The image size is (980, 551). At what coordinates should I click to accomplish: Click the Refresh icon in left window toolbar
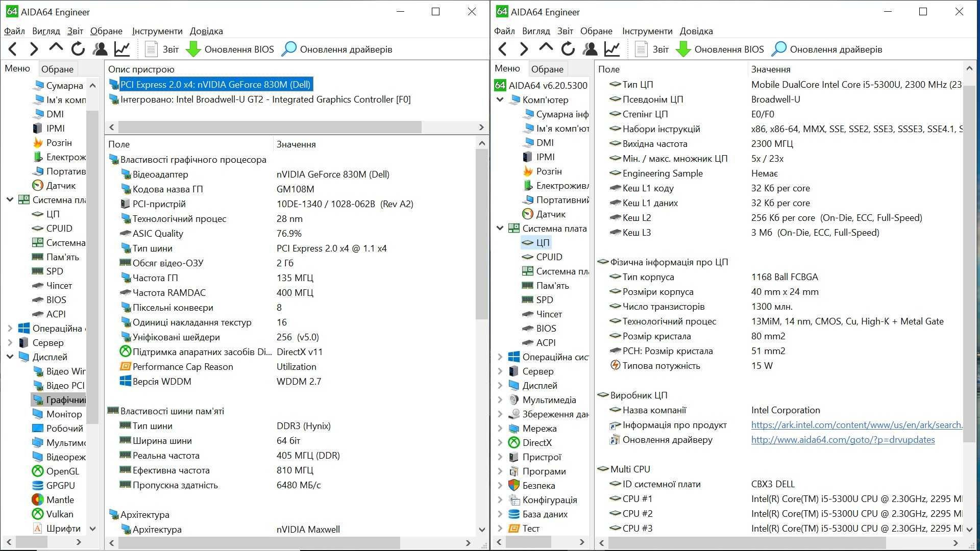(78, 49)
